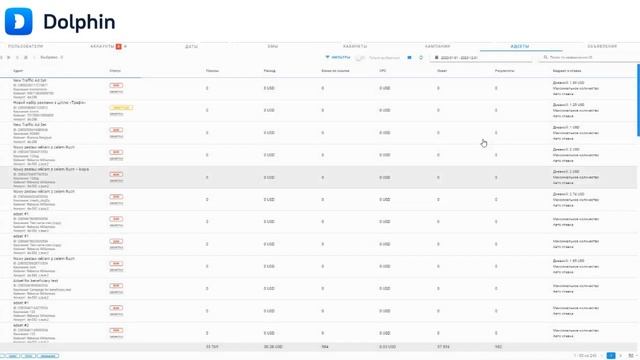Click the blue vertical scrollbar thumb on the right

638,100
